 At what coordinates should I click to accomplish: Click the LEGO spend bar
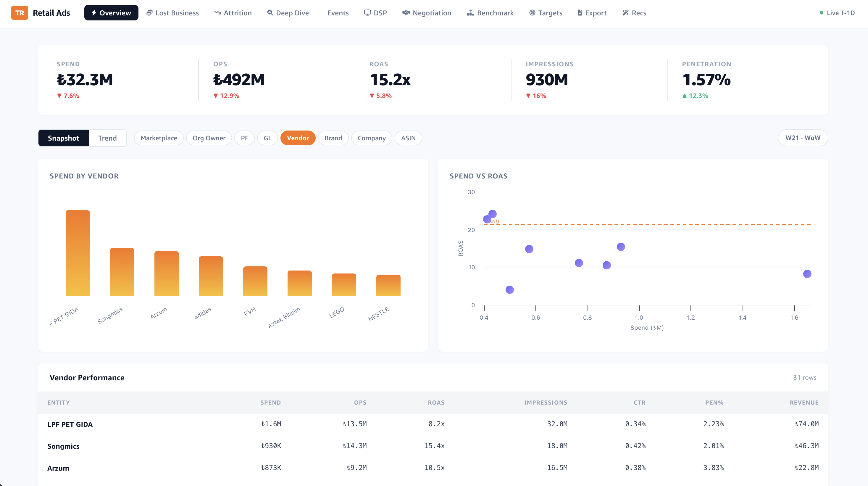pyautogui.click(x=344, y=284)
